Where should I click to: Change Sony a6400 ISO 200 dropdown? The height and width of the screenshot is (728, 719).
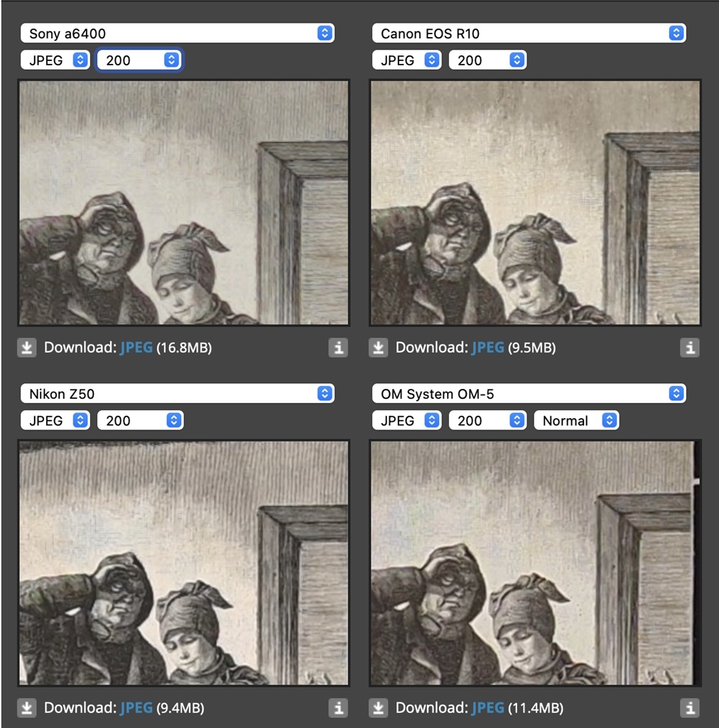139,60
